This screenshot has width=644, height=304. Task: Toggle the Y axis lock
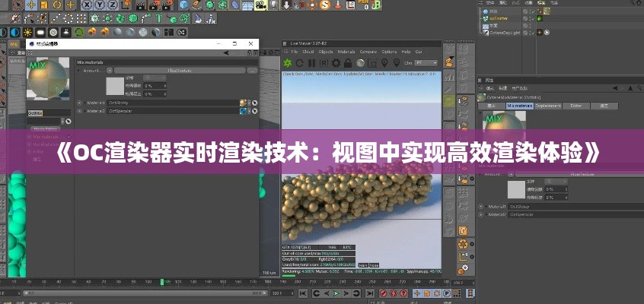click(100, 5)
